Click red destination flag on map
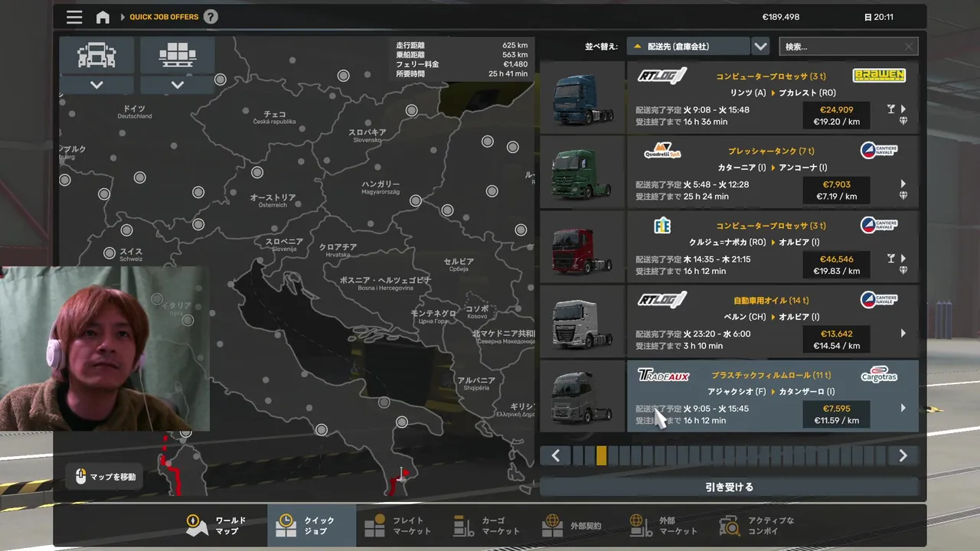 tap(403, 476)
